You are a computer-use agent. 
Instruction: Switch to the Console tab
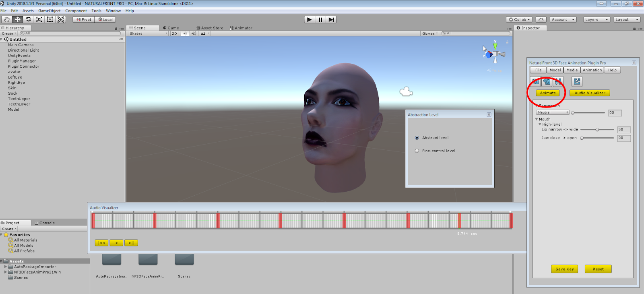click(45, 223)
